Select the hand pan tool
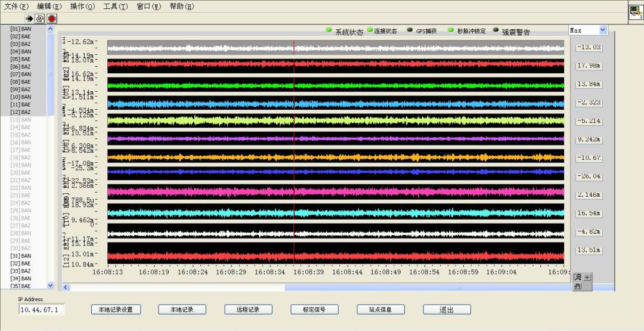The width and height of the screenshot is (644, 331). tap(578, 286)
